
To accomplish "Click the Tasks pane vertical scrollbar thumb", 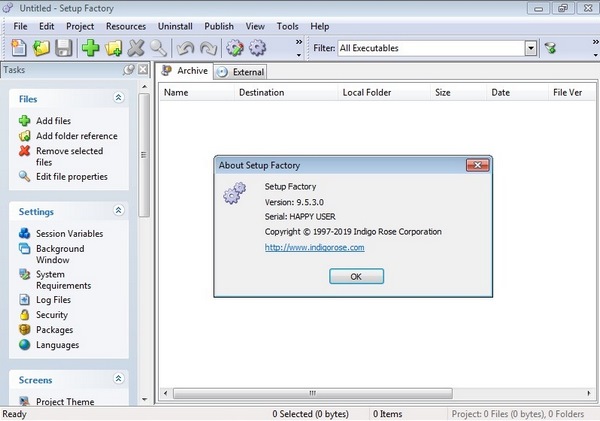I will [144, 155].
